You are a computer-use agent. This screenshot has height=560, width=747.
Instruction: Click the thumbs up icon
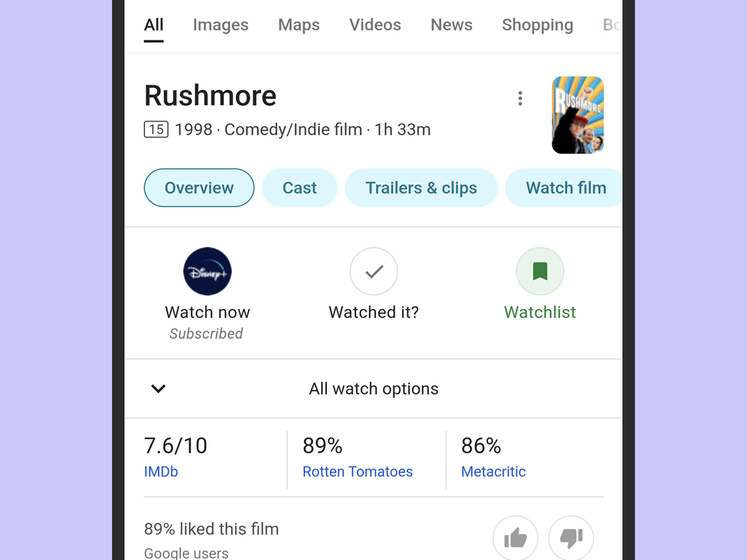tap(515, 538)
